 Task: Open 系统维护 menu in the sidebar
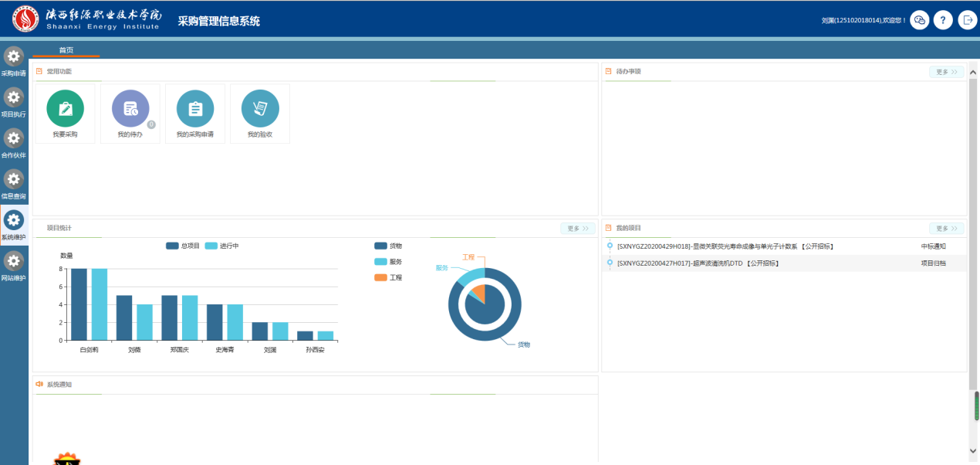click(14, 226)
